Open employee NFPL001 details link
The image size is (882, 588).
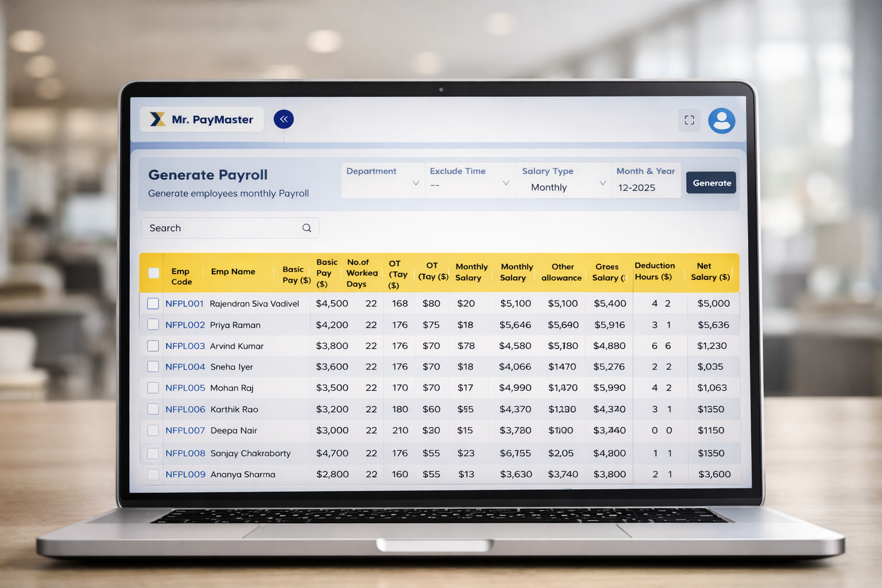[184, 303]
